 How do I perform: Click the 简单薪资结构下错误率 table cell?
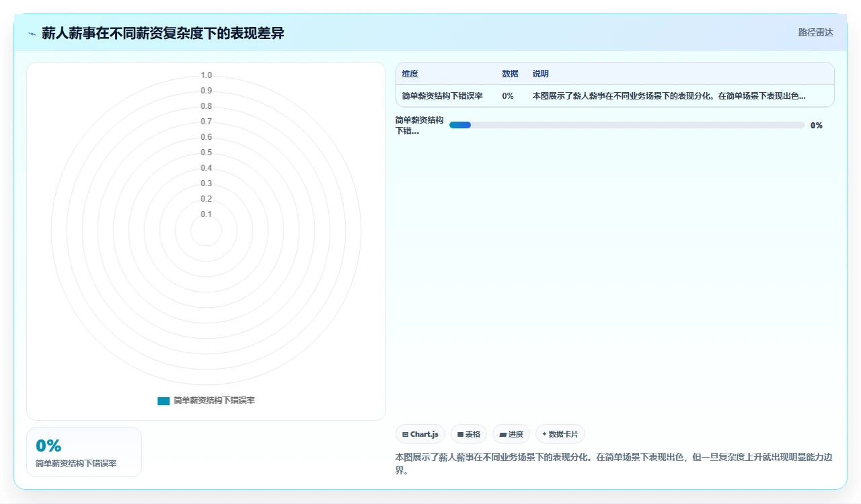click(x=442, y=96)
